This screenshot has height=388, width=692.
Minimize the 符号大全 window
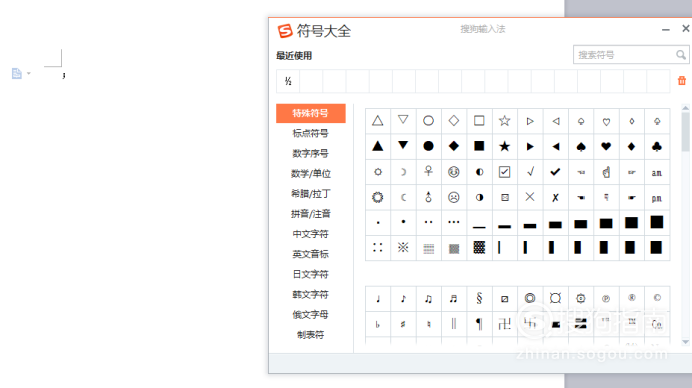(666, 30)
